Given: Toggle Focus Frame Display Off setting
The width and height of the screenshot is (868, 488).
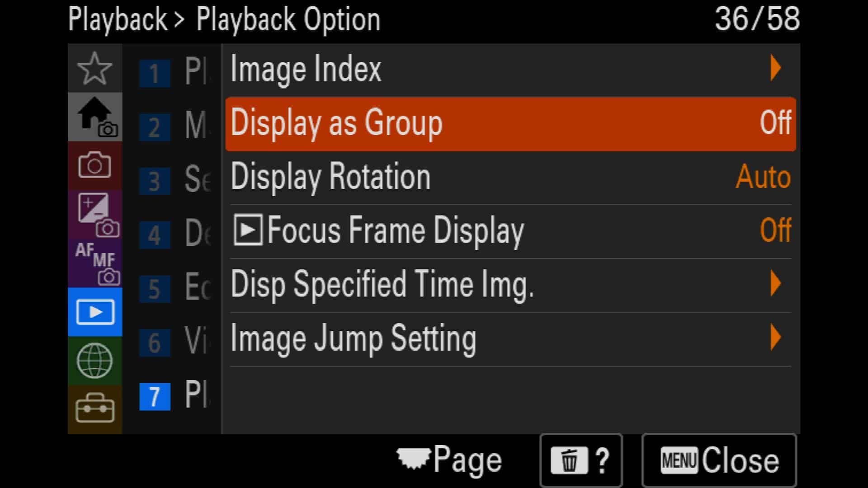Looking at the screenshot, I should [510, 231].
